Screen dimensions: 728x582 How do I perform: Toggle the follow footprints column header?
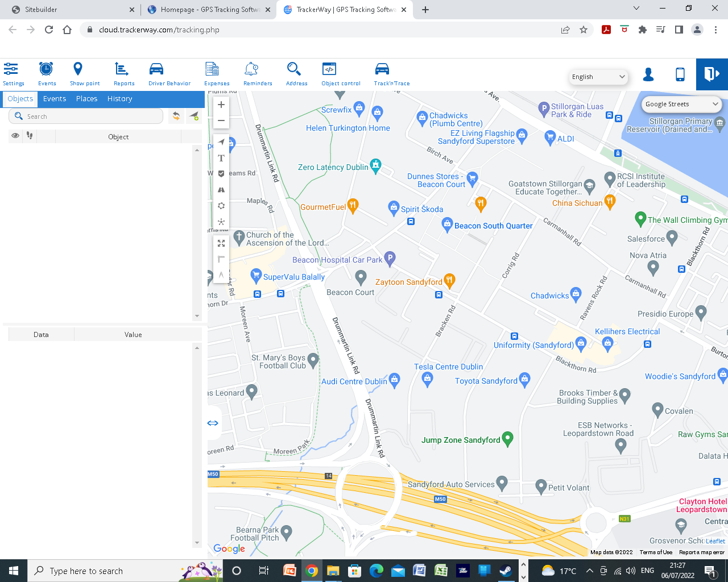30,136
